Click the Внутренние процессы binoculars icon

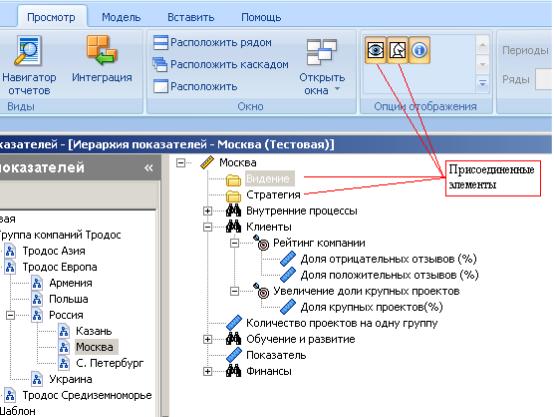click(x=234, y=211)
